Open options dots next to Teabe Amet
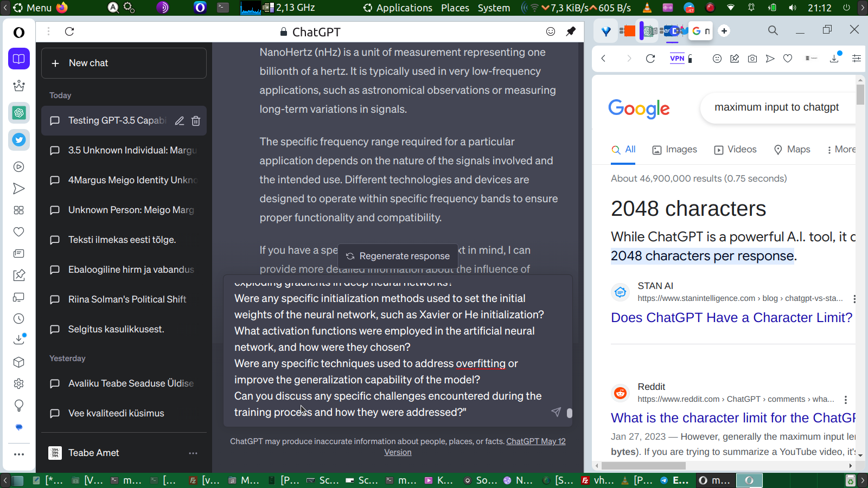Image resolution: width=868 pixels, height=488 pixels. click(193, 453)
